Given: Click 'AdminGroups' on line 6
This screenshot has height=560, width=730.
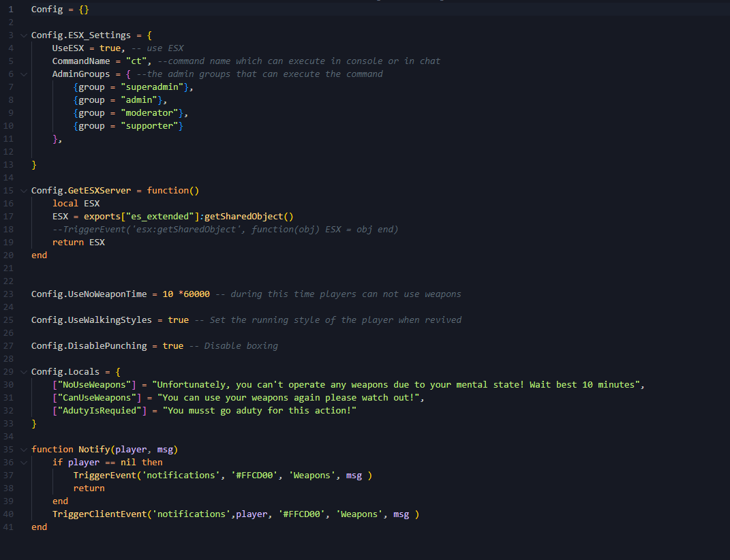Looking at the screenshot, I should point(81,74).
